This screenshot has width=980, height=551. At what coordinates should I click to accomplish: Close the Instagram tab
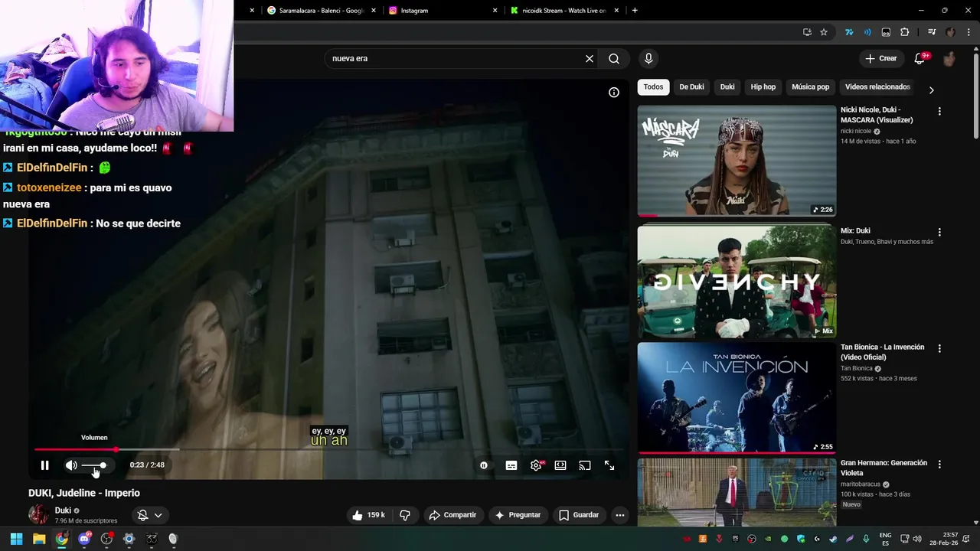pos(495,11)
